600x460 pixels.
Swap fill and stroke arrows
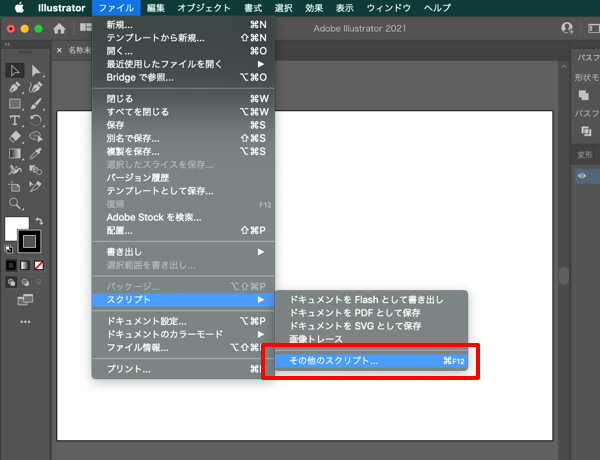39,221
